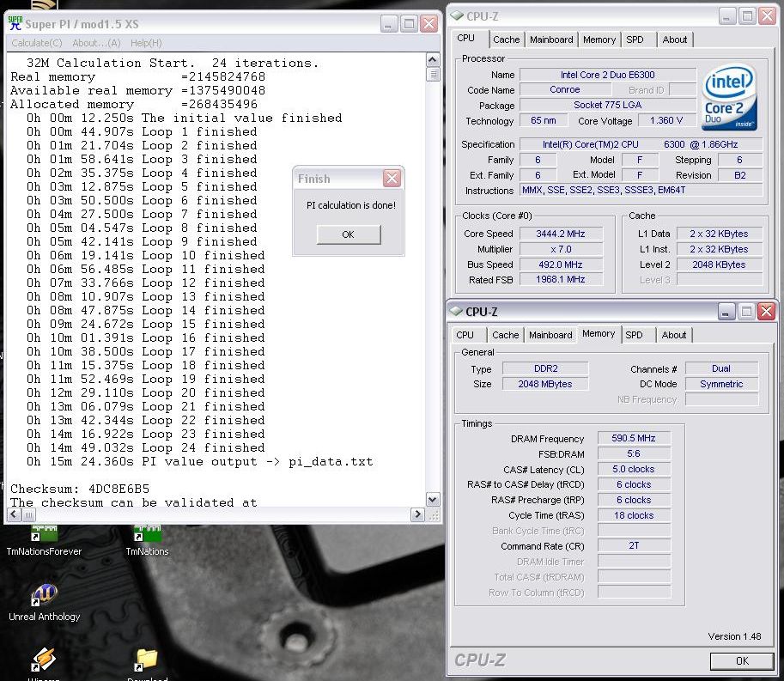
Task: Click the Command Rate value 2T
Action: coord(634,545)
